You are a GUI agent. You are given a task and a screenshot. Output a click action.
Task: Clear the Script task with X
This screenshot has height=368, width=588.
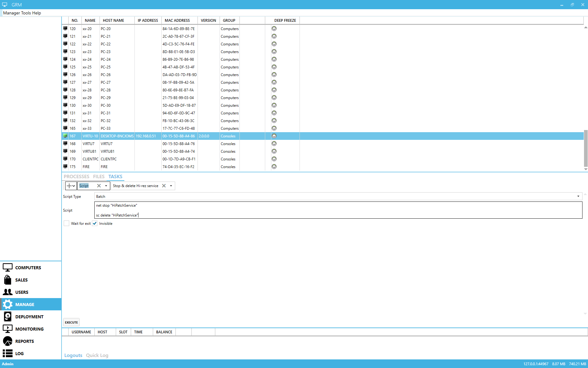click(x=99, y=186)
